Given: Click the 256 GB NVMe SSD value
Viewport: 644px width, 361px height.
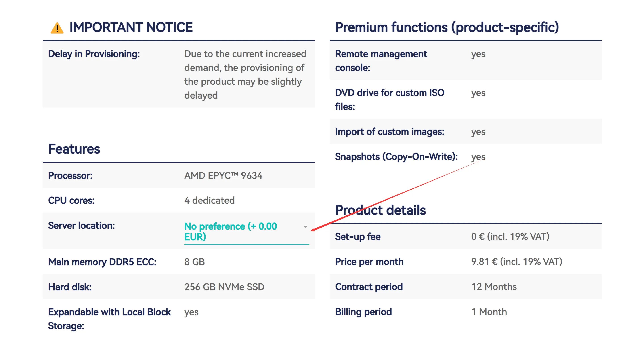Looking at the screenshot, I should click(x=224, y=287).
